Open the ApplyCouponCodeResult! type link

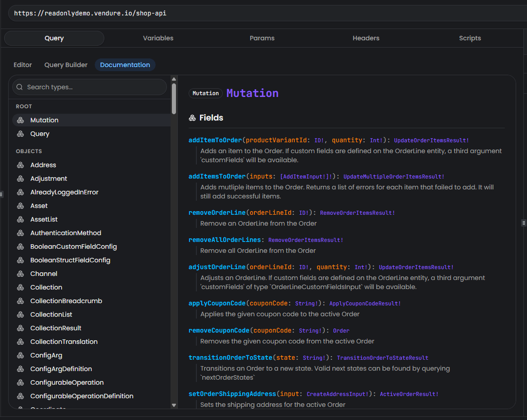click(x=365, y=304)
